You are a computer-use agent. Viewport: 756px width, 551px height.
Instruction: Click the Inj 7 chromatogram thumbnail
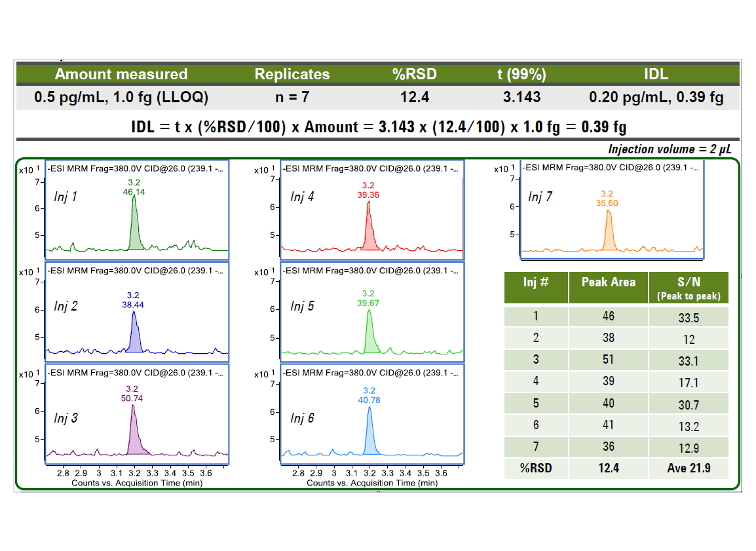tap(612, 209)
